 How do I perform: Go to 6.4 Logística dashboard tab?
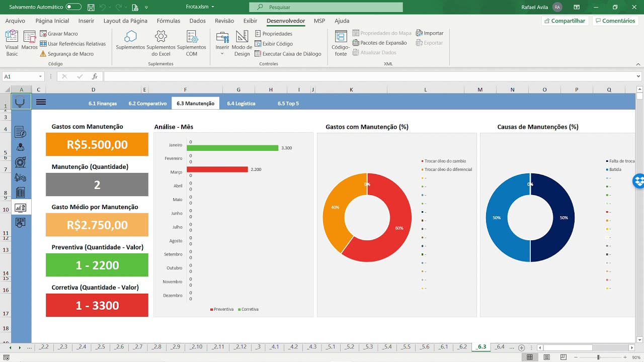tap(241, 104)
